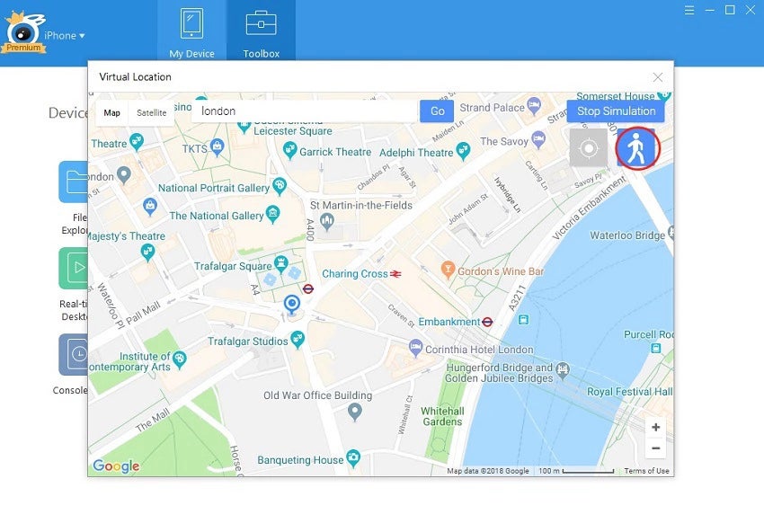
Task: Click the Garrick Theatre marker
Action: (x=289, y=149)
